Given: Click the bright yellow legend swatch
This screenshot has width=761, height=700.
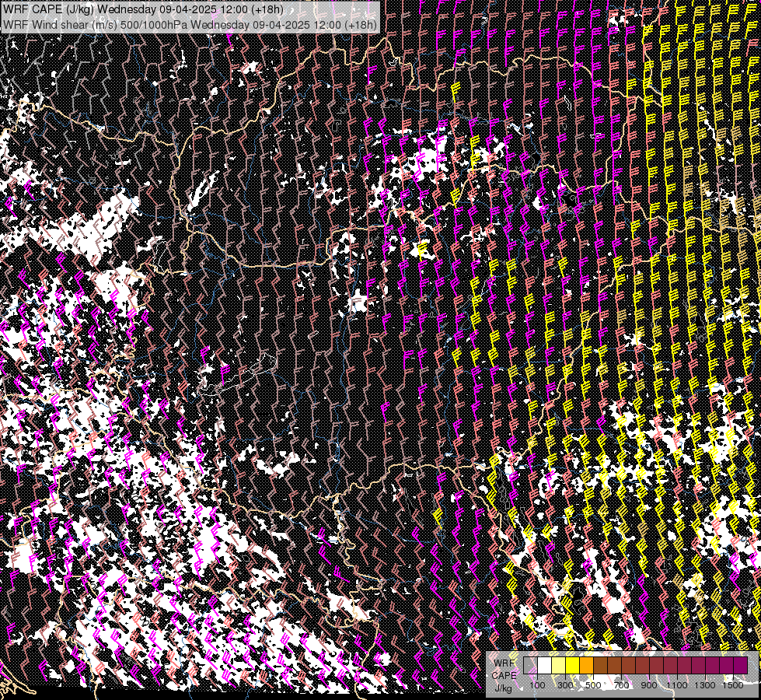Looking at the screenshot, I should point(573,665).
